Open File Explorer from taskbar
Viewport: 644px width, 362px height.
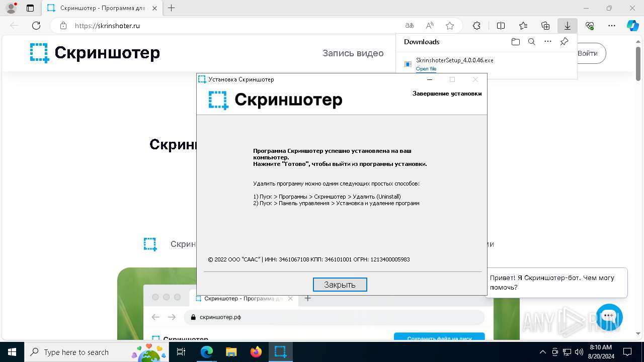[x=231, y=352]
